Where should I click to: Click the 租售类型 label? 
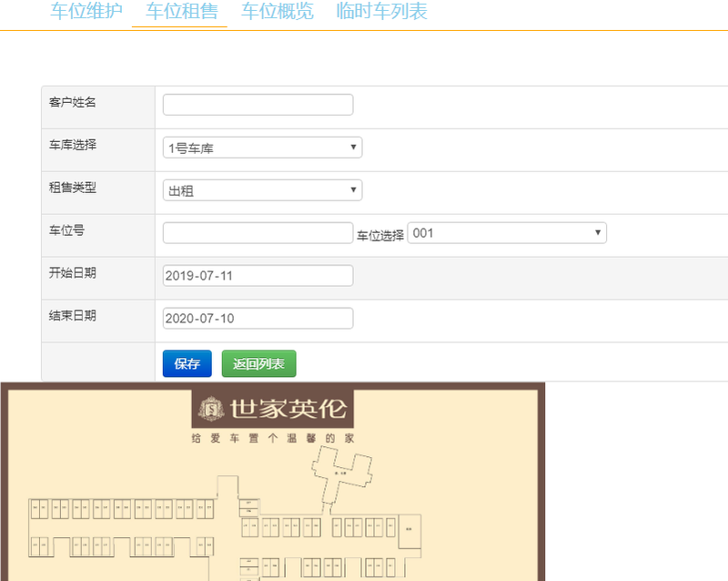[73, 188]
